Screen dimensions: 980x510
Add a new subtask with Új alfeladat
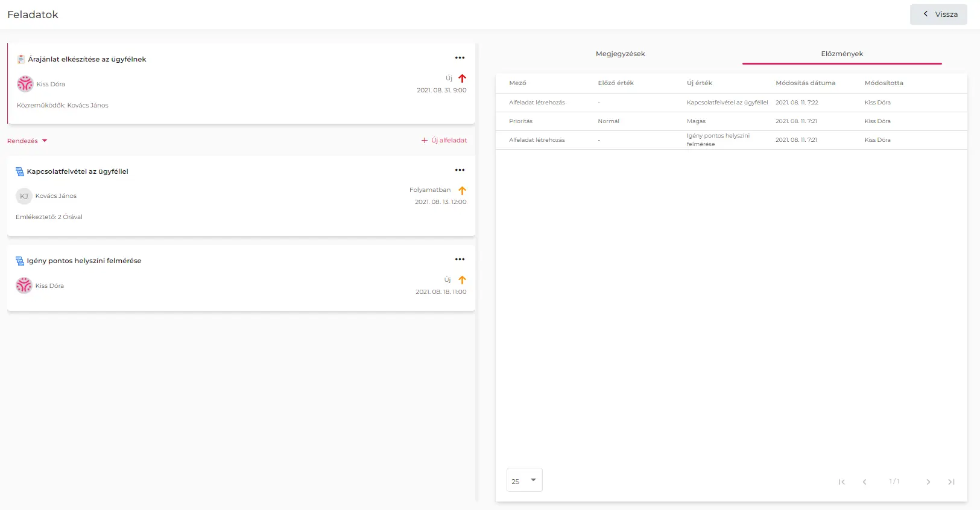click(444, 140)
